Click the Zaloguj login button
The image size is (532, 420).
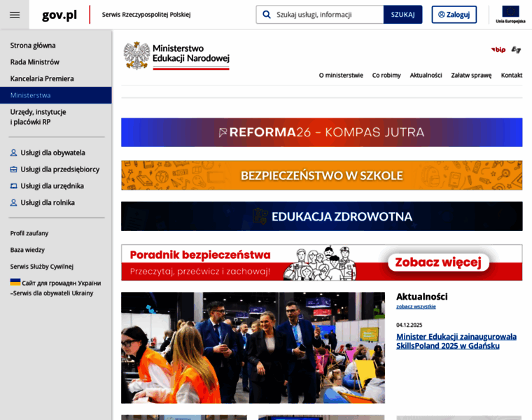(454, 15)
